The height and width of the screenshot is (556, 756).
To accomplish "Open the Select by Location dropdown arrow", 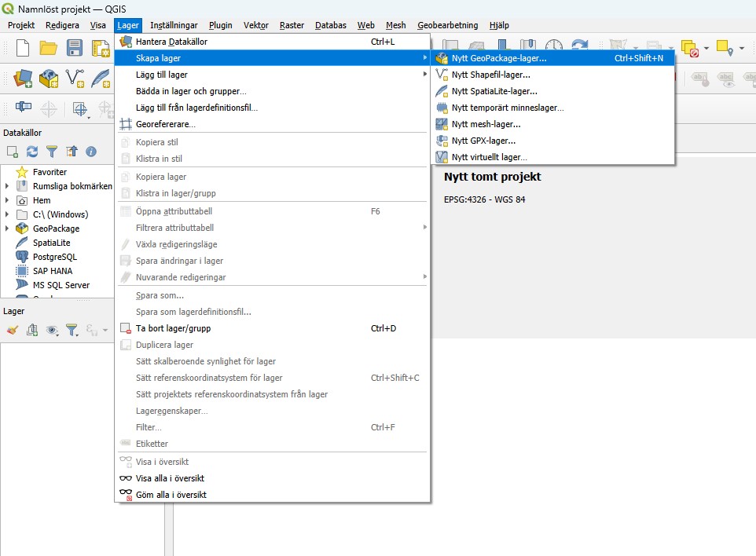I will [742, 48].
